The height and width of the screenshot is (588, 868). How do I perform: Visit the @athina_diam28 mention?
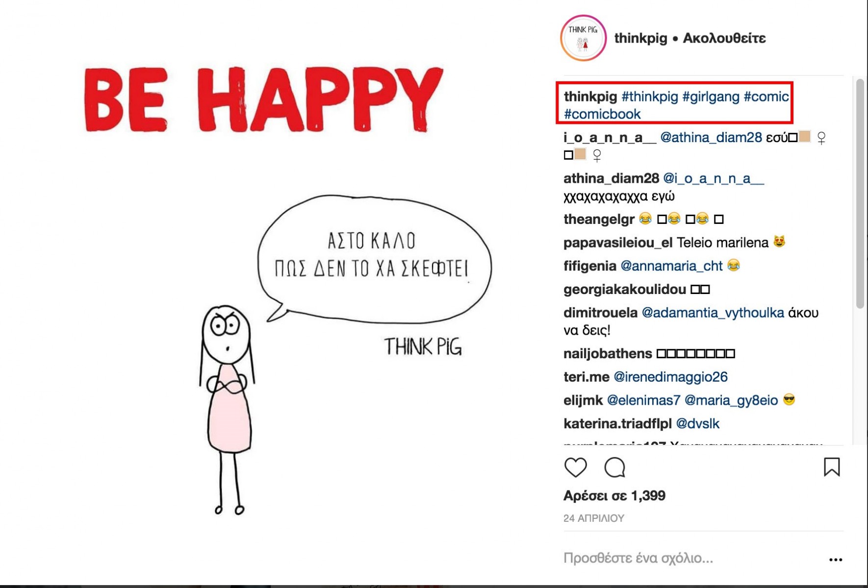click(711, 138)
